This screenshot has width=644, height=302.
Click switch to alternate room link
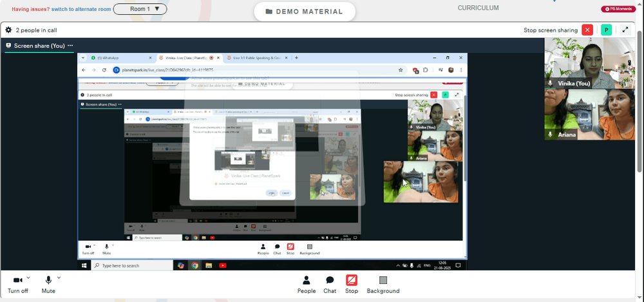click(x=81, y=9)
